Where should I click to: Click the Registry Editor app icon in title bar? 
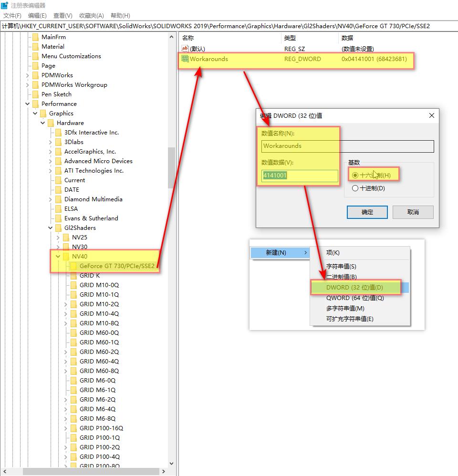point(5,5)
